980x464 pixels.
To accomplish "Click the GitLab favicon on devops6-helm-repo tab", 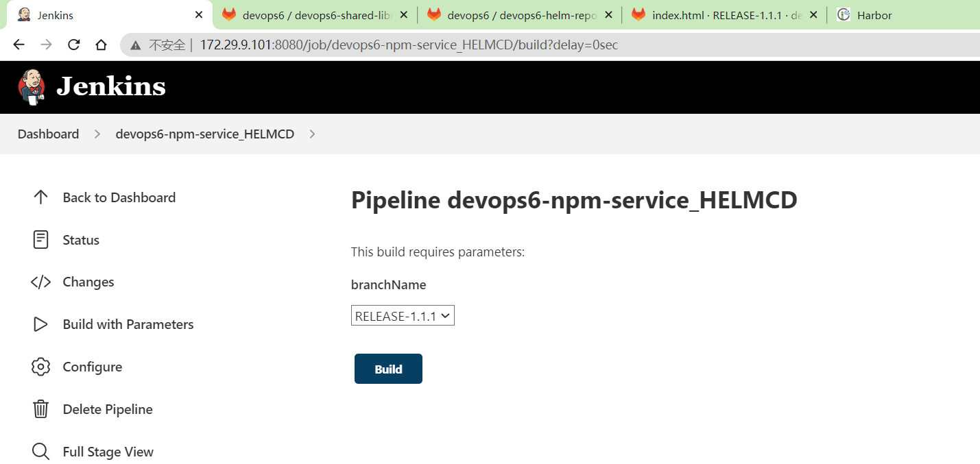I will 433,15.
